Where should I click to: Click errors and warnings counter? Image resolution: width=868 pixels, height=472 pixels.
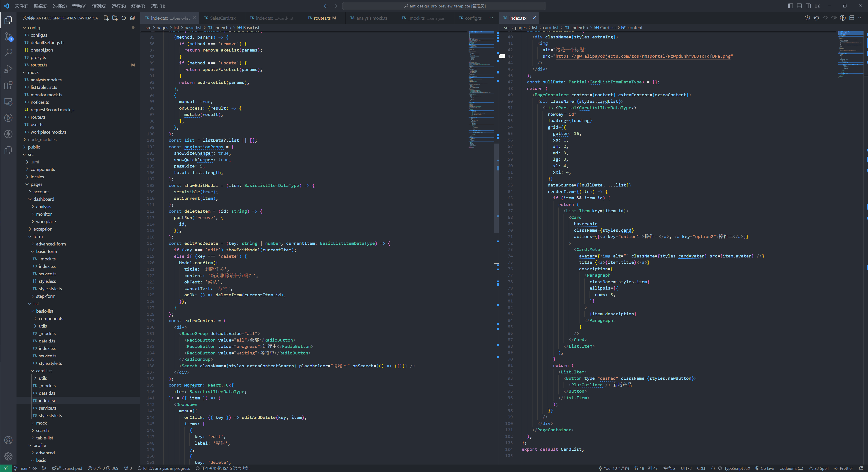pos(103,468)
